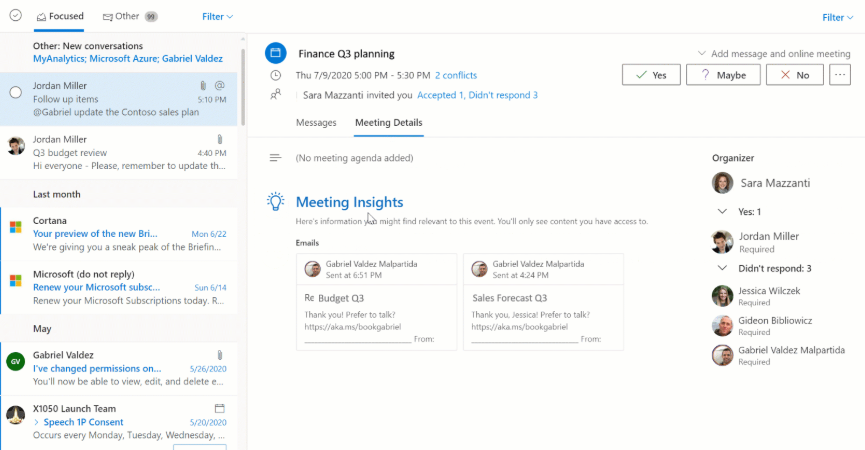The width and height of the screenshot is (865, 450).
Task: Collapse the Yes: 1 attendee group
Action: tap(722, 212)
